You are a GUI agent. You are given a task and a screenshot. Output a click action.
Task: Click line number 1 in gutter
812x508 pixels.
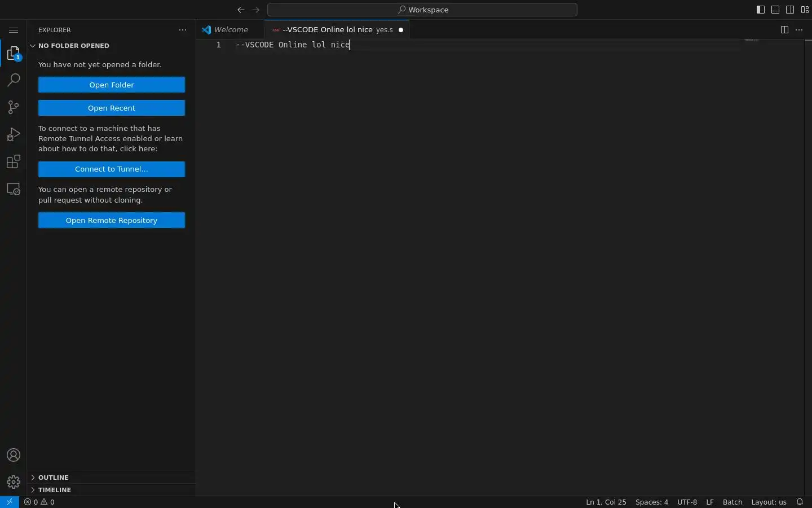219,45
